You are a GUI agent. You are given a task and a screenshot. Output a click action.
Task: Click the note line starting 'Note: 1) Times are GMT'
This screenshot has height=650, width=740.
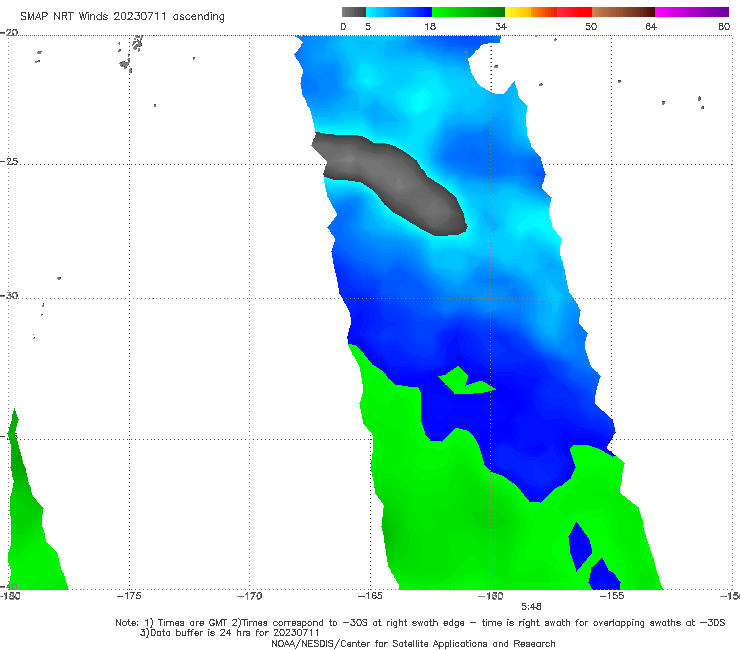click(420, 623)
